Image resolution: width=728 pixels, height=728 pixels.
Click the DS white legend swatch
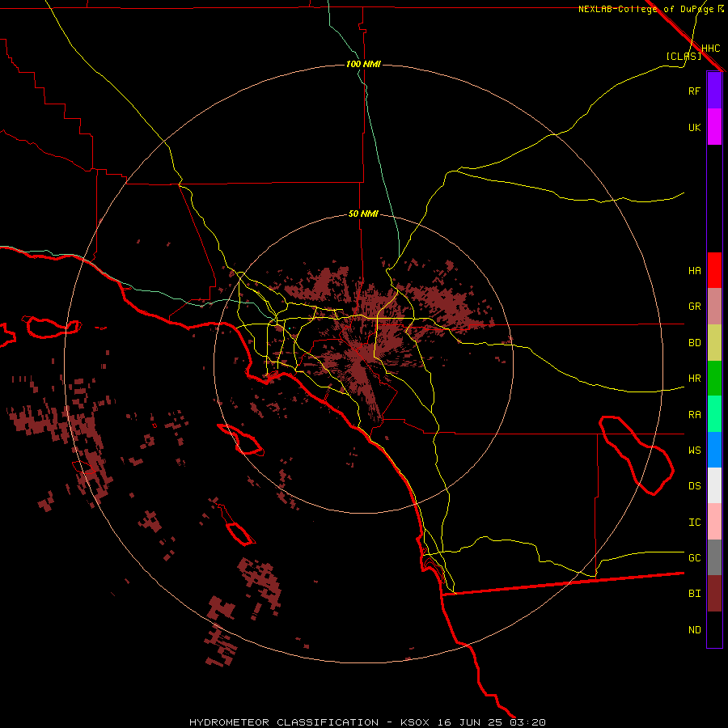714,485
